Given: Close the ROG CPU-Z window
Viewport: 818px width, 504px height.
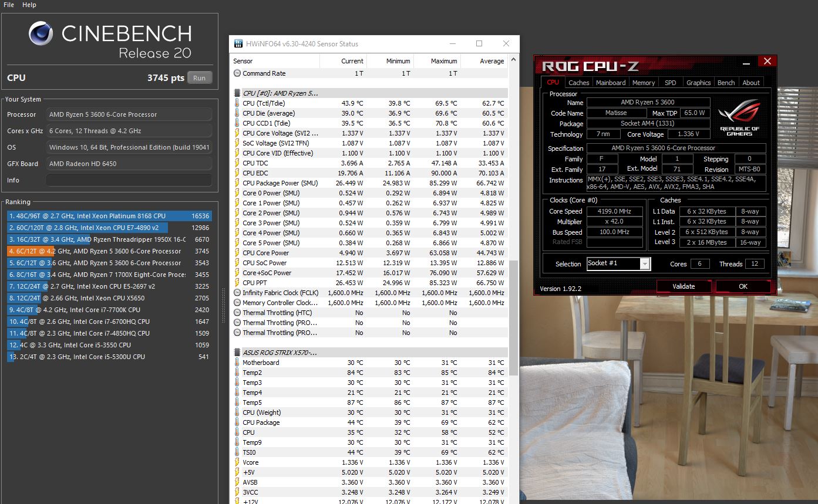Looking at the screenshot, I should 767,61.
